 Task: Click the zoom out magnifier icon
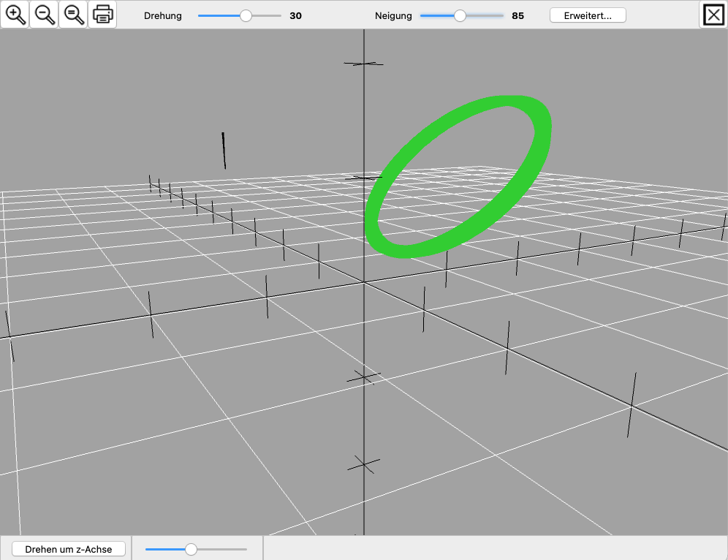[x=44, y=14]
